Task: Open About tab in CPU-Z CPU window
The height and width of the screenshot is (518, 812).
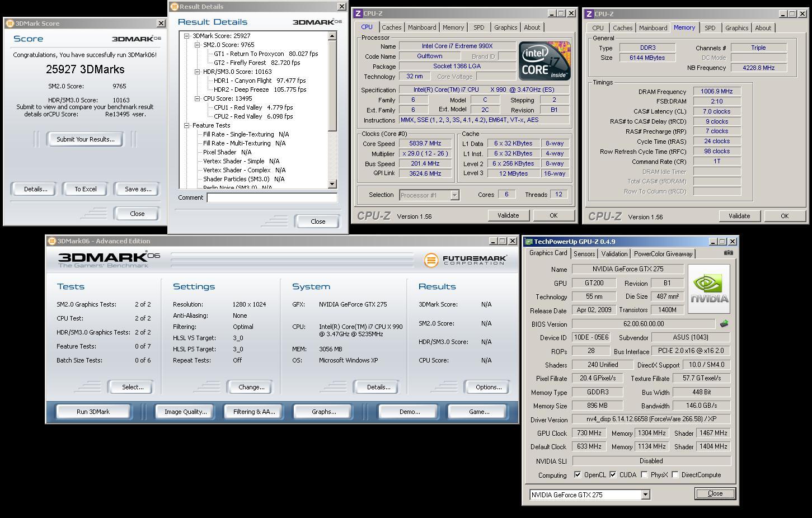Action: click(x=532, y=27)
